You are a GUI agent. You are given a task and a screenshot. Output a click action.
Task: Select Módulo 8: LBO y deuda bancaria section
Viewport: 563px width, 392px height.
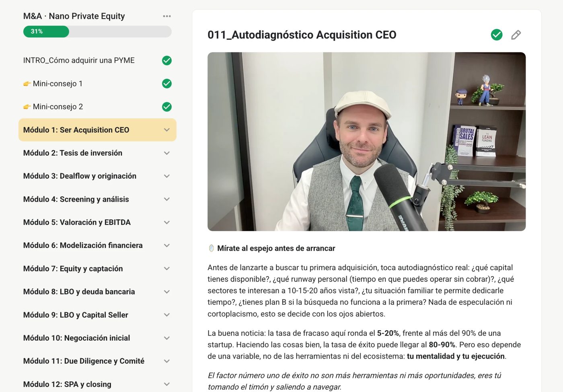tap(97, 292)
